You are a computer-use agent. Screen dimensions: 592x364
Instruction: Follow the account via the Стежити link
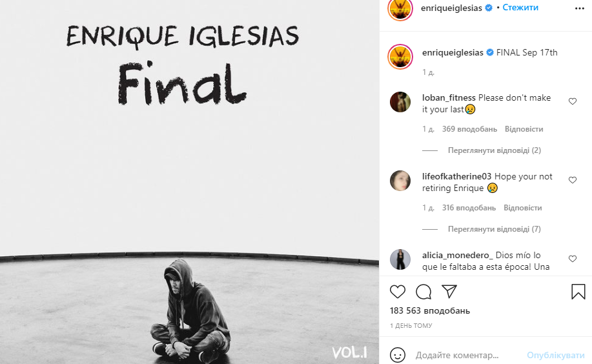click(x=520, y=8)
